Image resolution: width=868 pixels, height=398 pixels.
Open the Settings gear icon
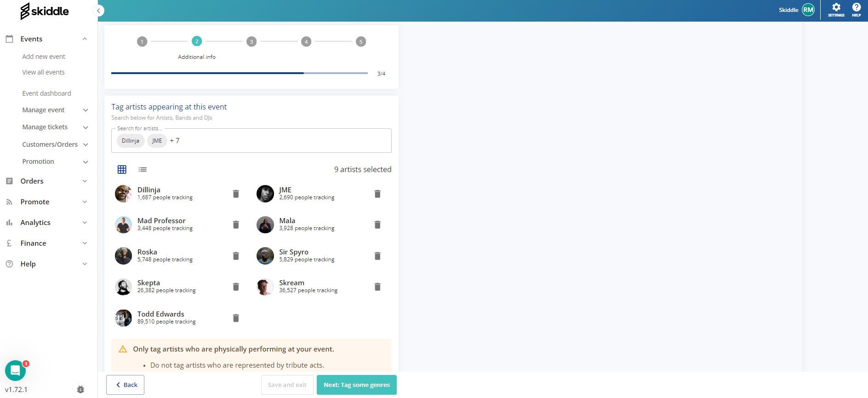pos(836,9)
